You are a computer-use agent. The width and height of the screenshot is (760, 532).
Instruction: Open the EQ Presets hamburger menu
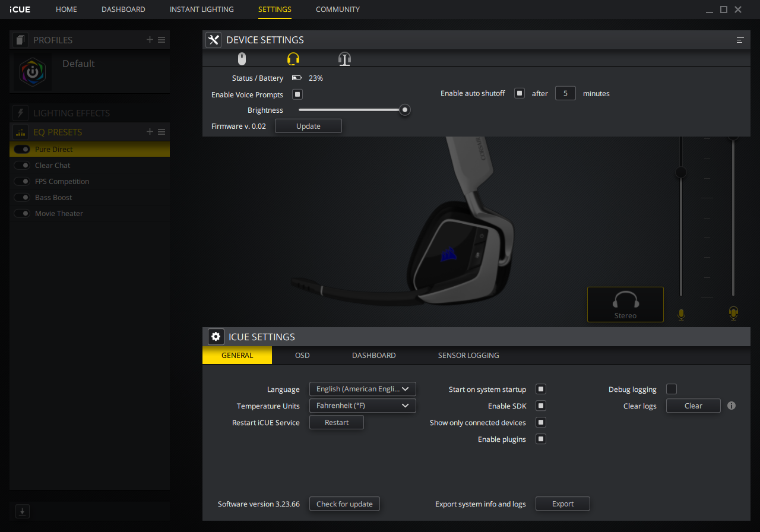pyautogui.click(x=161, y=132)
